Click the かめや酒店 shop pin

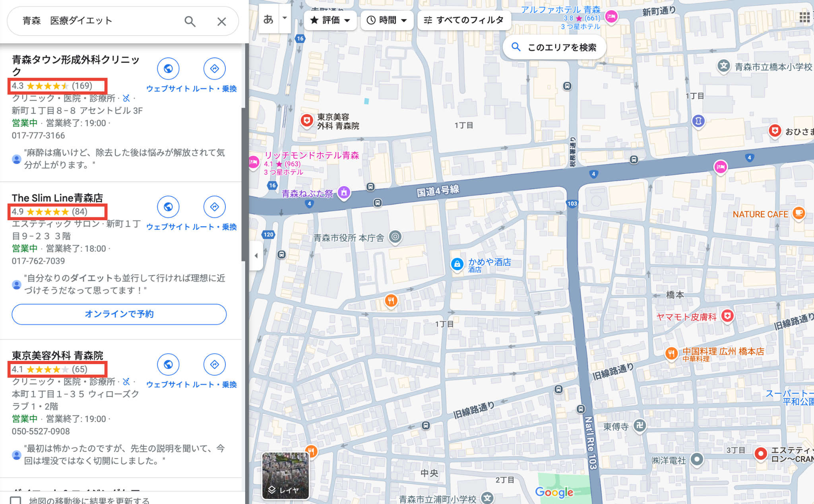click(x=457, y=264)
